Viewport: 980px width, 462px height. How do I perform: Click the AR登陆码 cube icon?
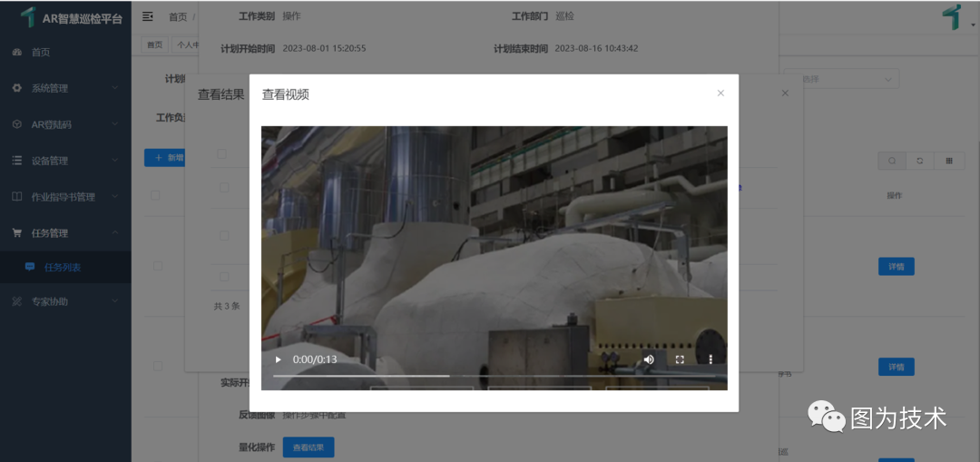click(x=17, y=124)
